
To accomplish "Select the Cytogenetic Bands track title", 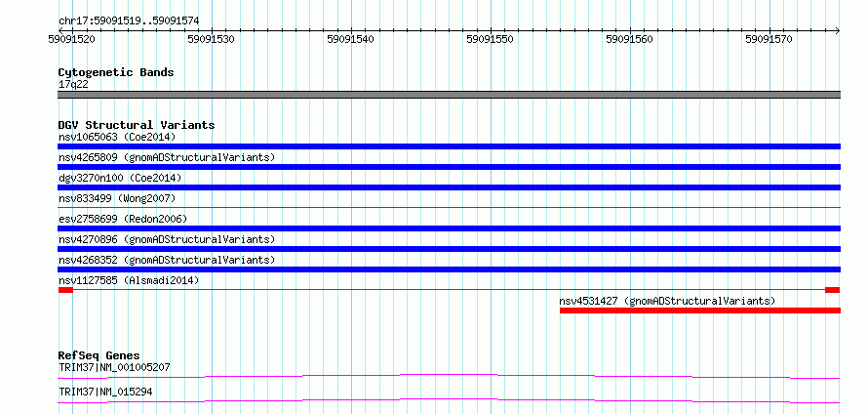I will 116,72.
